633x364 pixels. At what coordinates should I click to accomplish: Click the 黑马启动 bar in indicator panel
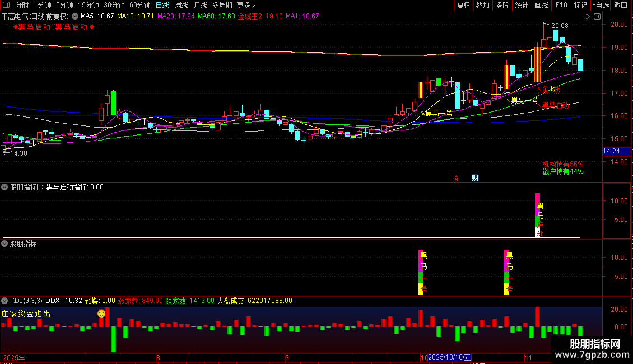tap(538, 215)
